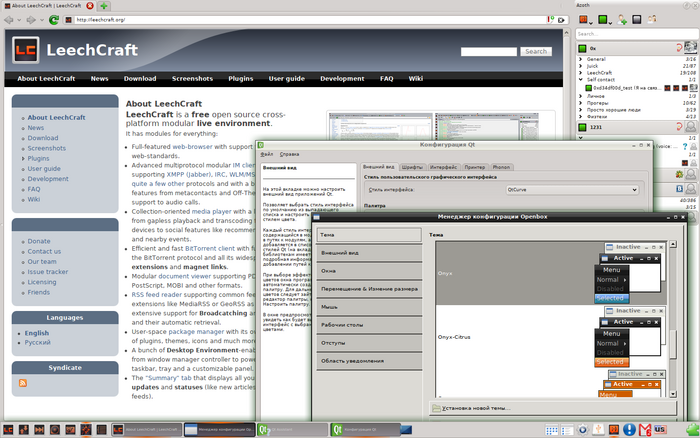Expand the Прогеры contact group

(x=580, y=103)
